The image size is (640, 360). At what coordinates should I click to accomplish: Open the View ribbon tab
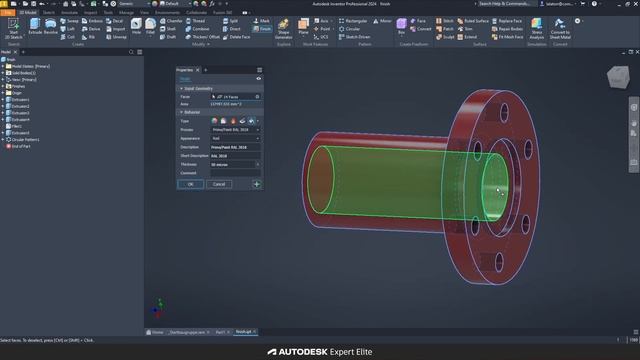(144, 13)
